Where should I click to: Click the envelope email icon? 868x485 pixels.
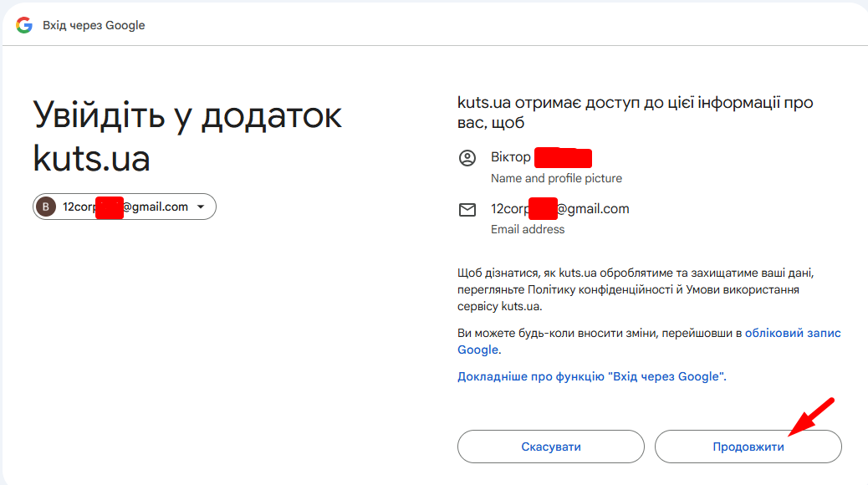click(467, 210)
